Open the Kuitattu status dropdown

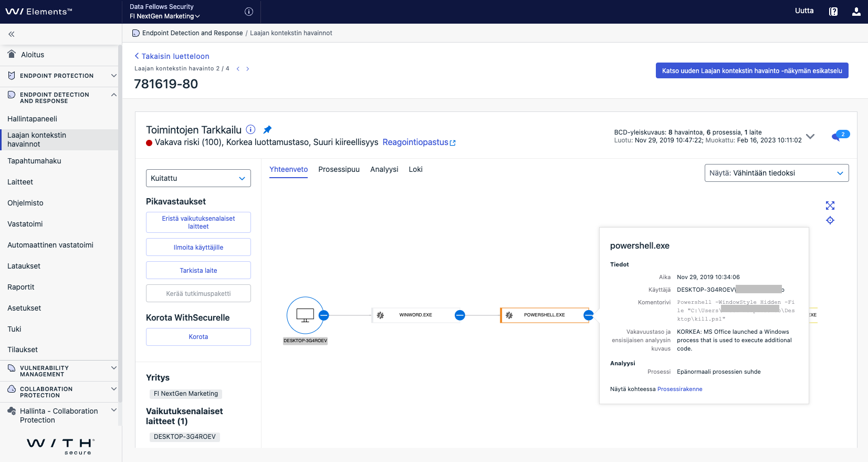point(198,178)
